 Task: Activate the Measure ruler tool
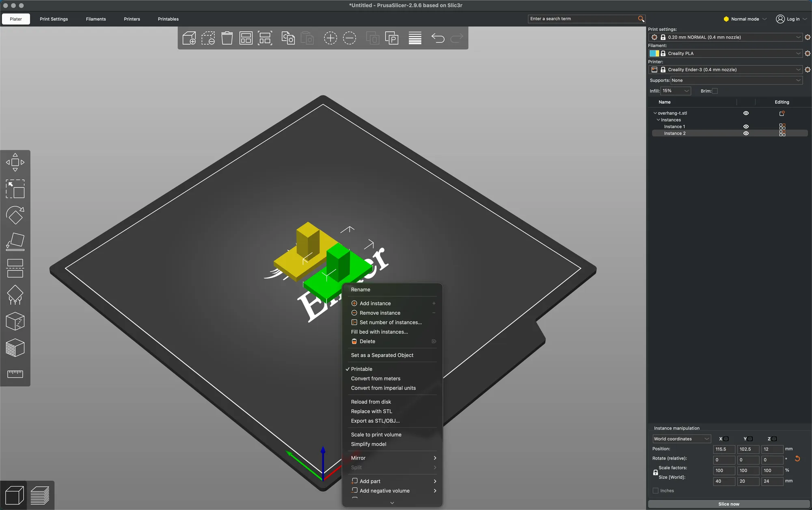pyautogui.click(x=15, y=374)
